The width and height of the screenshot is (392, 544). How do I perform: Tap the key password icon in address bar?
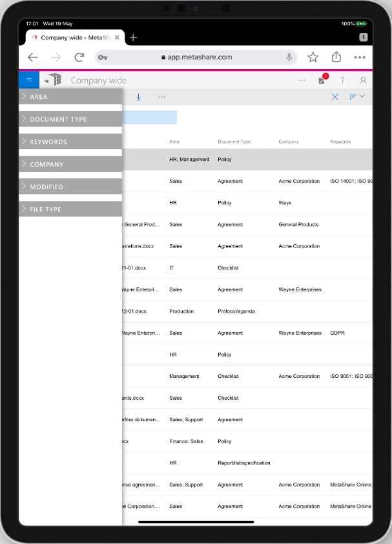coord(103,58)
